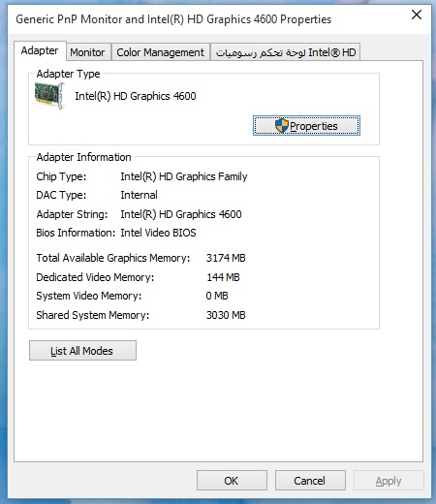Image resolution: width=436 pixels, height=504 pixels.
Task: Click the '3174 MB' total graphics memory value
Action: point(226,258)
